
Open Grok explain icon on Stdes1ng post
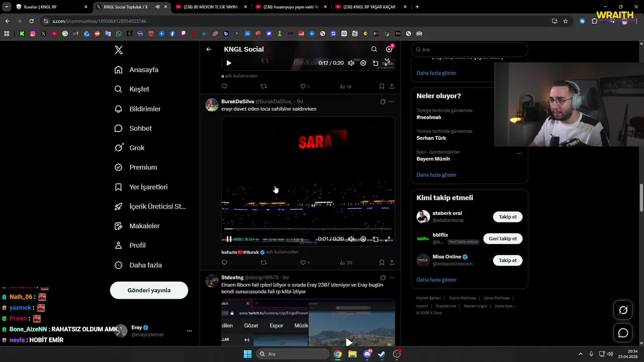coord(383,278)
